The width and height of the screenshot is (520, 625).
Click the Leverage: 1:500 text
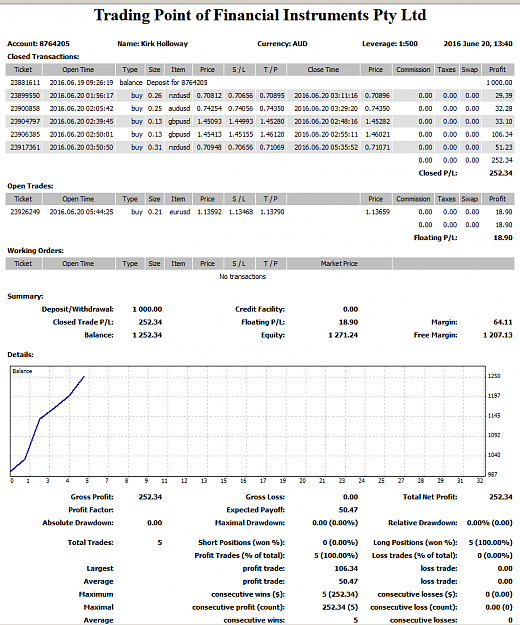coord(390,44)
